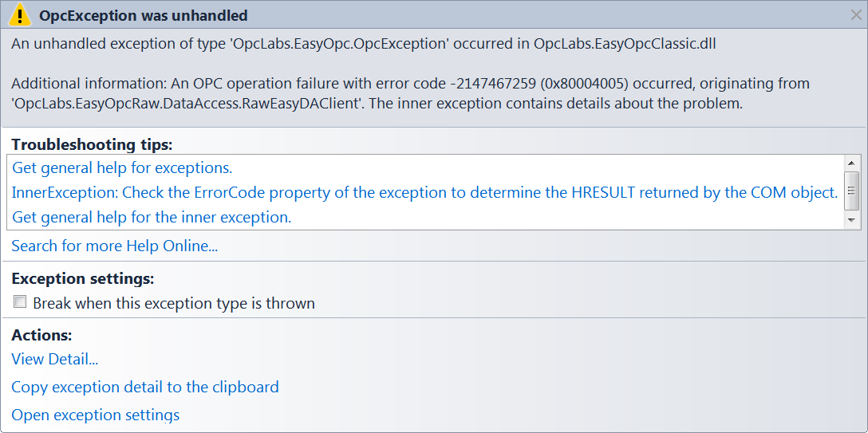Click the 'OpcException was unhandled' title text
The image size is (868, 433).
143,15
